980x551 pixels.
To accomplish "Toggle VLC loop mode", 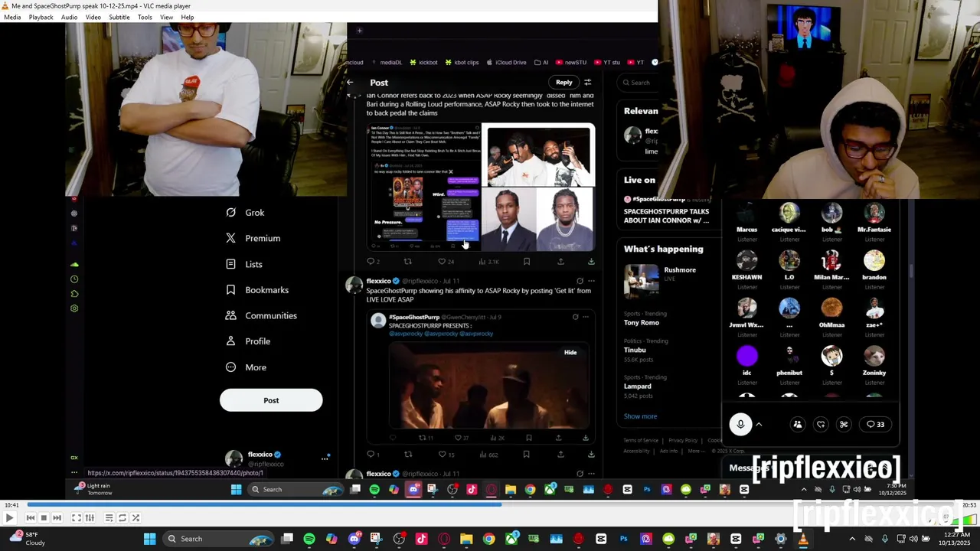I will [122, 518].
